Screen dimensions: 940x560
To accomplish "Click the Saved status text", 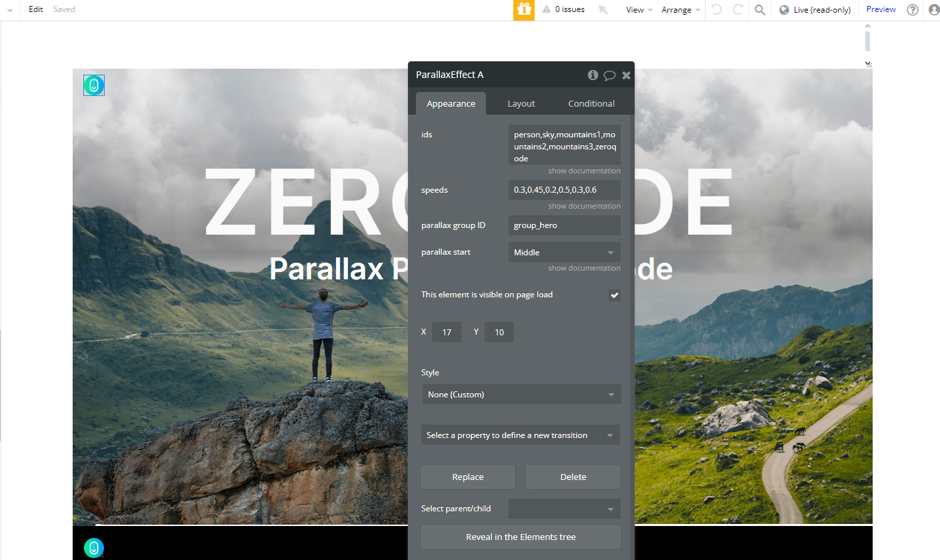I will pyautogui.click(x=64, y=9).
